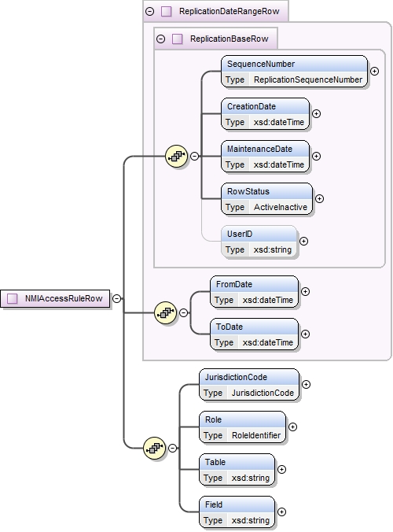Image resolution: width=393 pixels, height=532 pixels.
Task: Click the xsd:dateTime type of CreationDate
Action: pos(279,122)
